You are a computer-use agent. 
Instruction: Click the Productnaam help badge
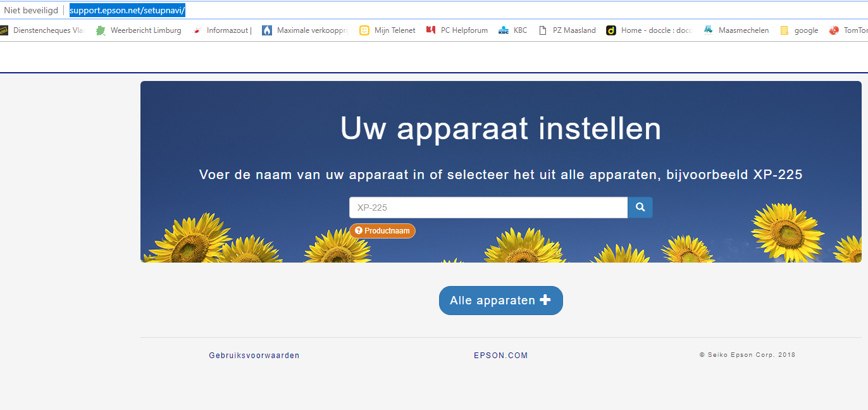[x=383, y=231]
